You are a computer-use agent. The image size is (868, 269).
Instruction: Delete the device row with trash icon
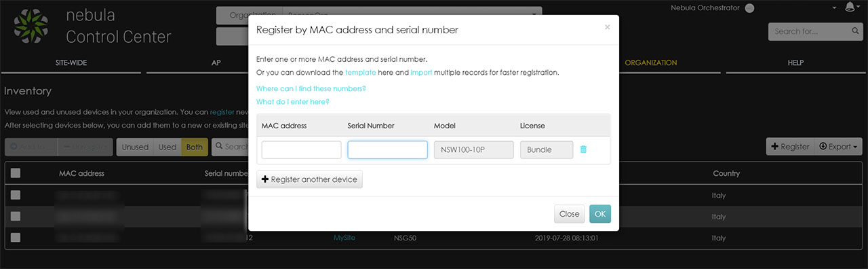(x=583, y=149)
